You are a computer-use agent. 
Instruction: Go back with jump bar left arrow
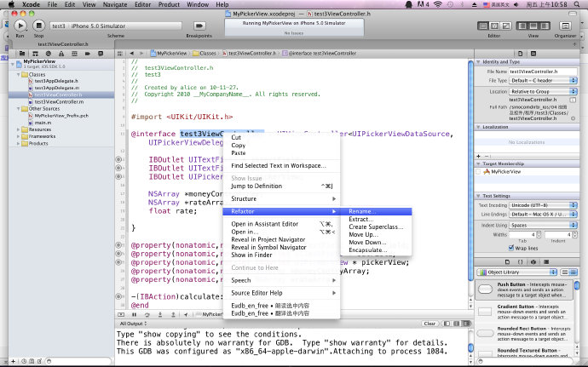tap(131, 54)
